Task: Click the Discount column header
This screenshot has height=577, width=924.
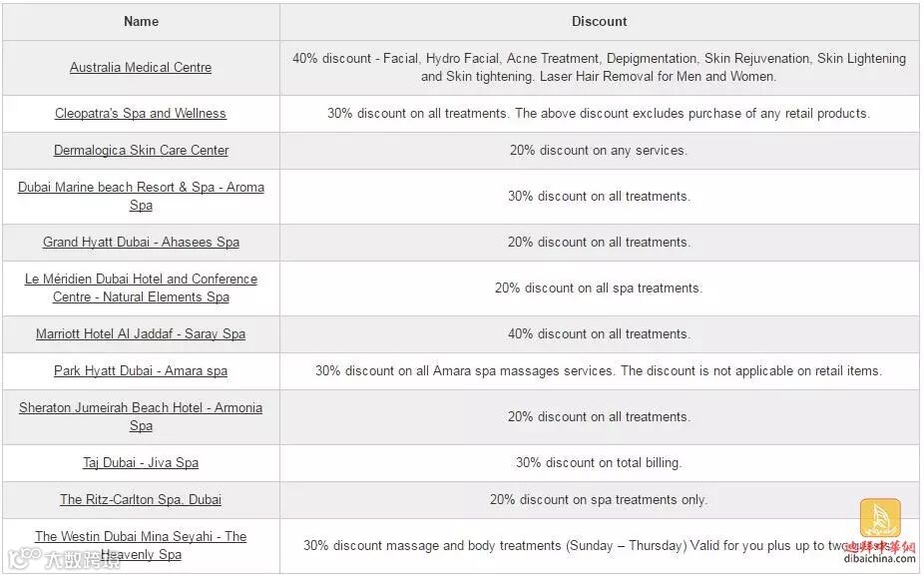Action: [599, 21]
